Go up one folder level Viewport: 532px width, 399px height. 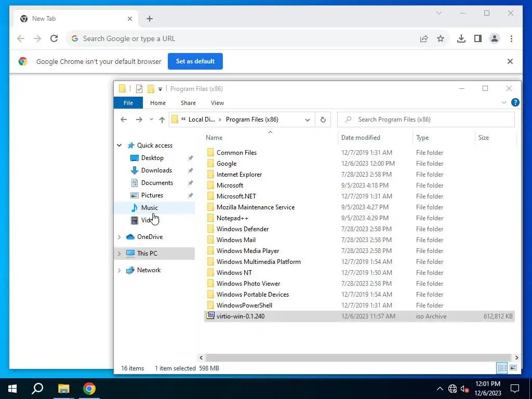click(162, 119)
